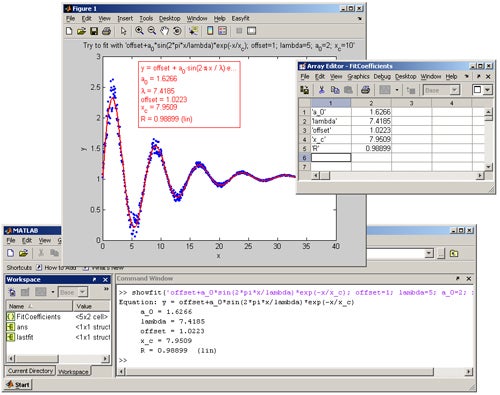Activate the Rotate 3D tool

pyautogui.click(x=177, y=31)
